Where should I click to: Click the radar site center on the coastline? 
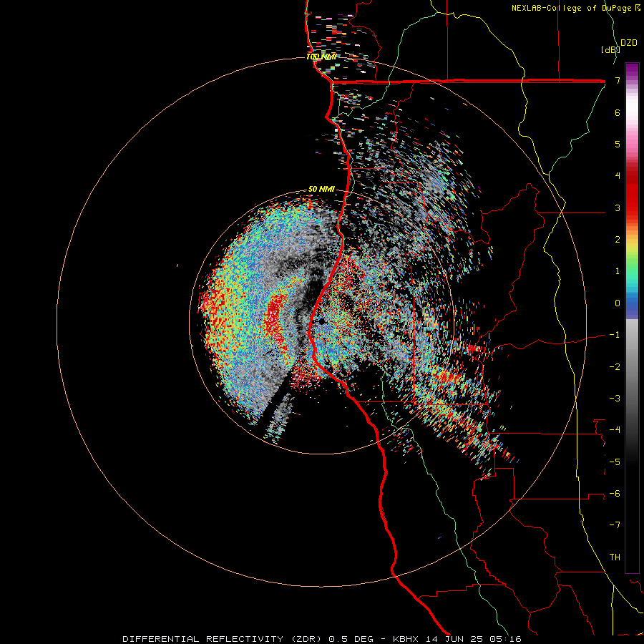pyautogui.click(x=321, y=322)
